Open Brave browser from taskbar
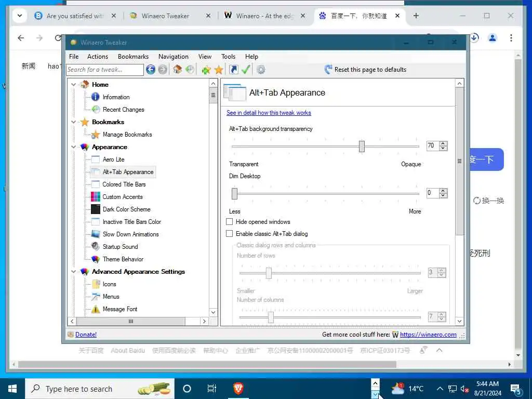This screenshot has width=532, height=399. coord(238,389)
